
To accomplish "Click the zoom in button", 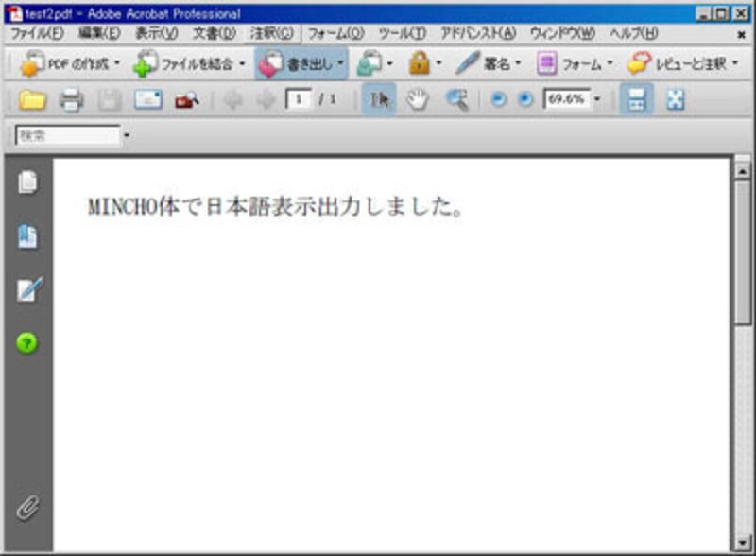I will point(525,100).
